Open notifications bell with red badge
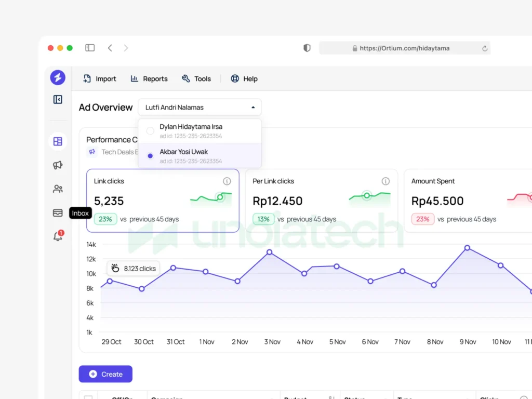This screenshot has width=532, height=399. tap(58, 236)
